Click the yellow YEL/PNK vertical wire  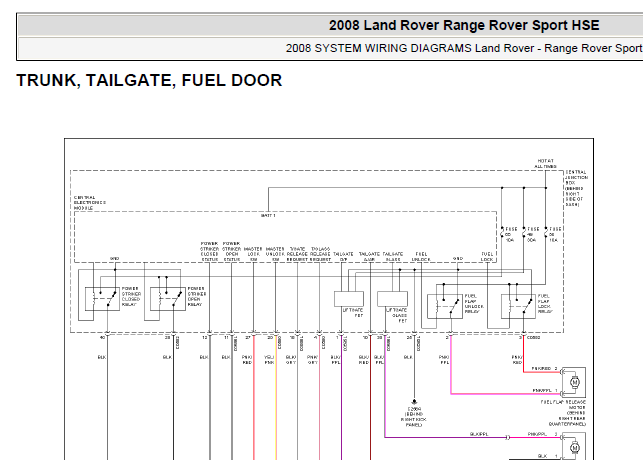276,398
